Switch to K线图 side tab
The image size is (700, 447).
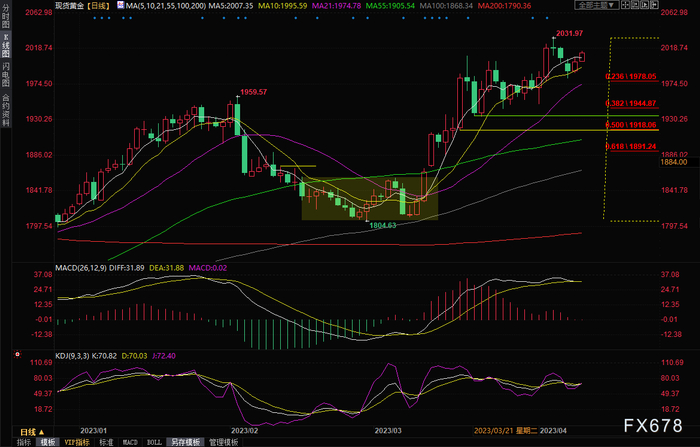(x=6, y=46)
